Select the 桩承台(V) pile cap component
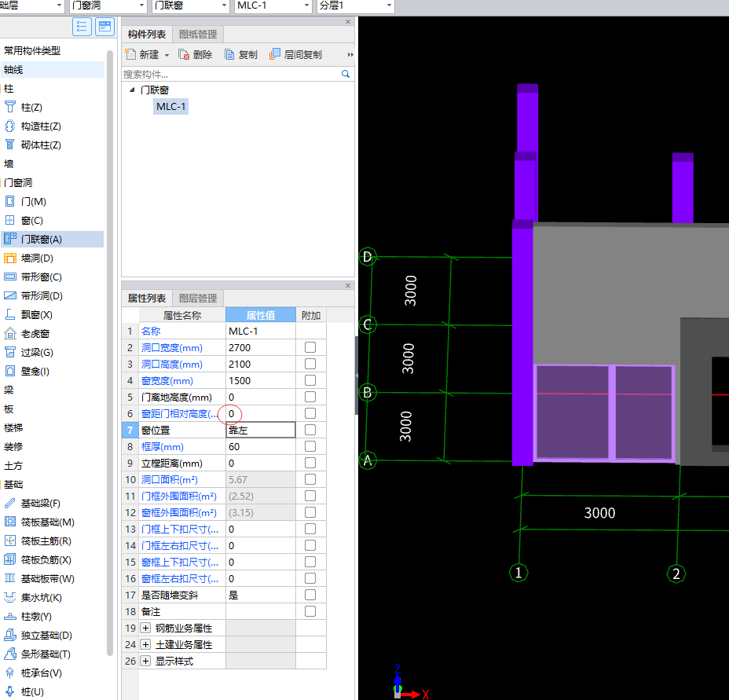This screenshot has height=700, width=729. pyautogui.click(x=33, y=673)
